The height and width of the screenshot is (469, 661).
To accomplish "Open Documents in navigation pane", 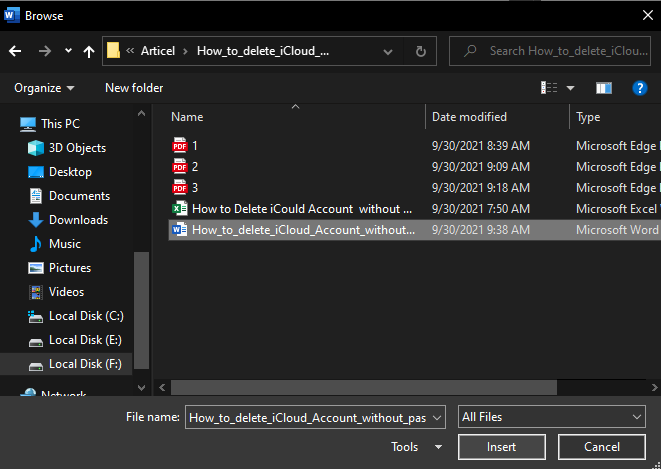I will tap(69, 196).
